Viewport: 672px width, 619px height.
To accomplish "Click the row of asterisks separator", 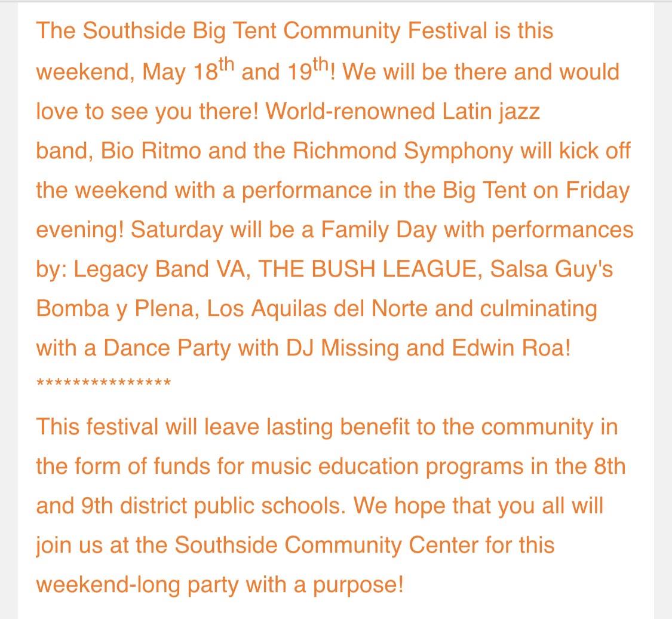I will click(104, 382).
